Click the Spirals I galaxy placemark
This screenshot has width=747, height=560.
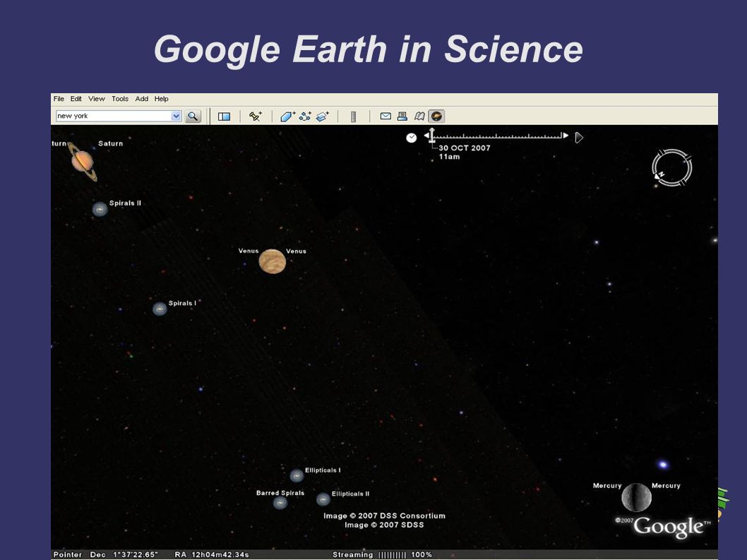[x=160, y=309]
